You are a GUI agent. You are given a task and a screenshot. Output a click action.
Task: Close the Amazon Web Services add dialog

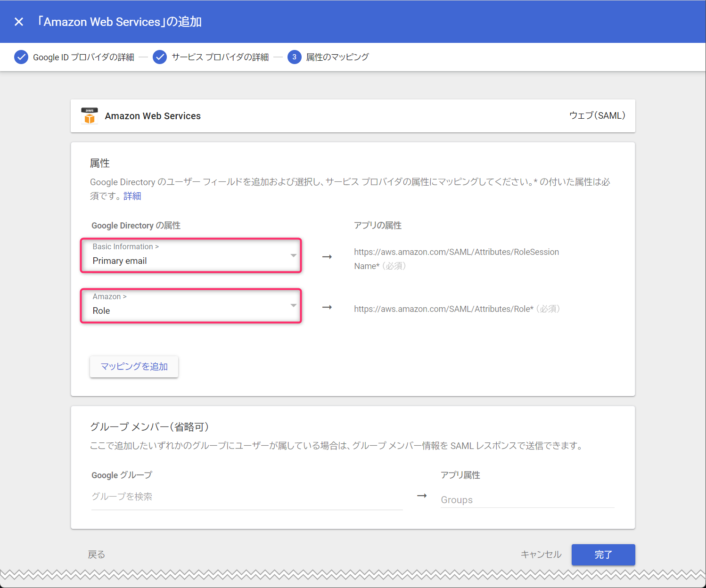point(19,22)
